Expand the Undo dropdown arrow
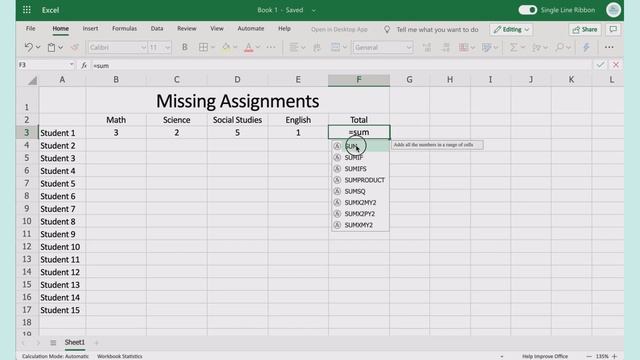Screen dimensions: 640x360 click(x=38, y=47)
